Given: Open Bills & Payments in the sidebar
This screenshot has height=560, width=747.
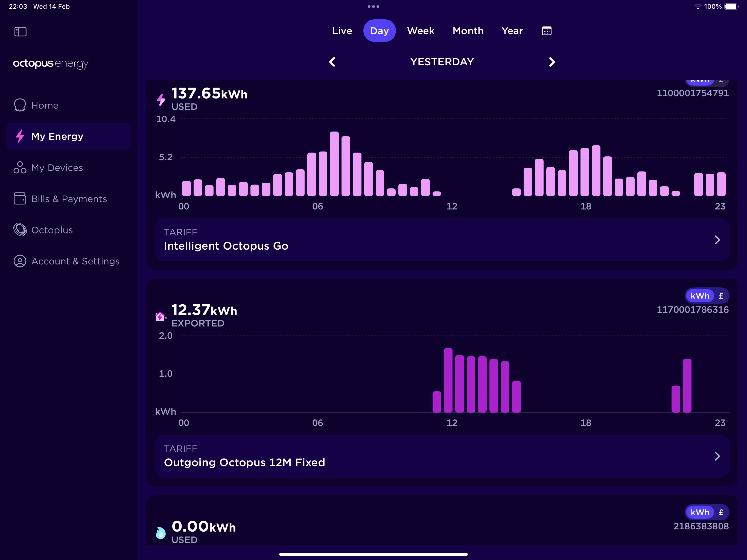Looking at the screenshot, I should point(69,199).
